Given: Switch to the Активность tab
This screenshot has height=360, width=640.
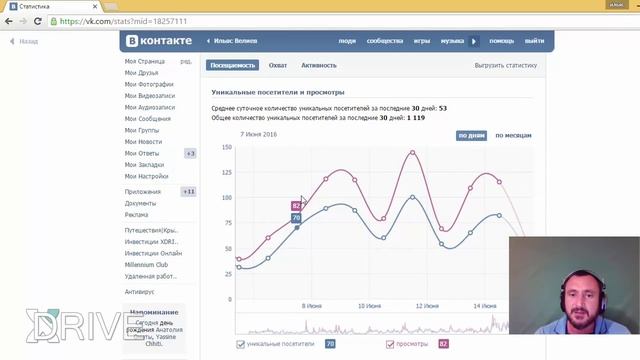Looking at the screenshot, I should click(319, 65).
